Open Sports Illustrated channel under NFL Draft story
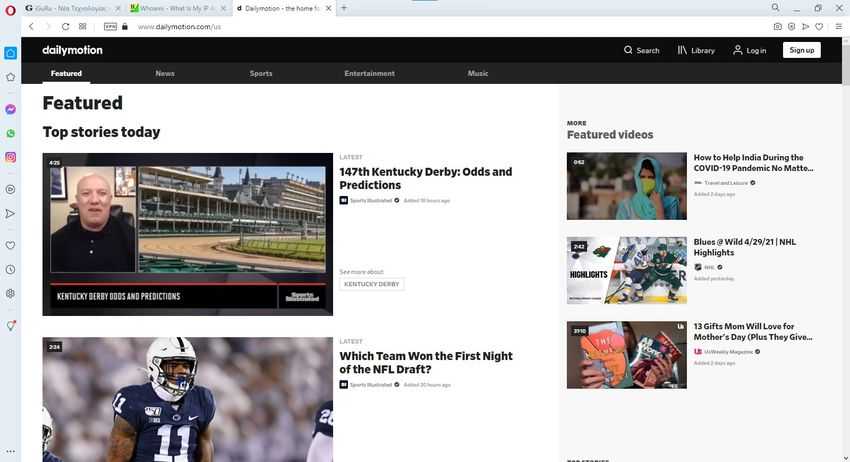 point(369,385)
